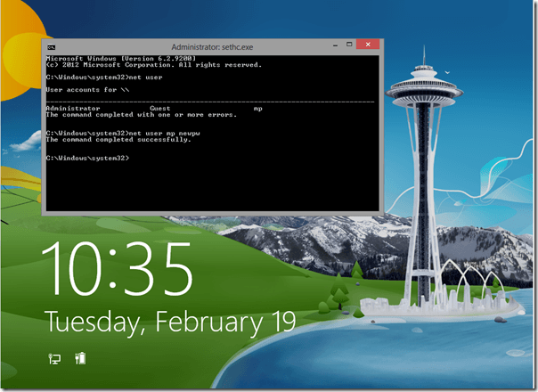Click the Microsoft Corporation copyright line
The image size is (538, 392).
(154, 65)
